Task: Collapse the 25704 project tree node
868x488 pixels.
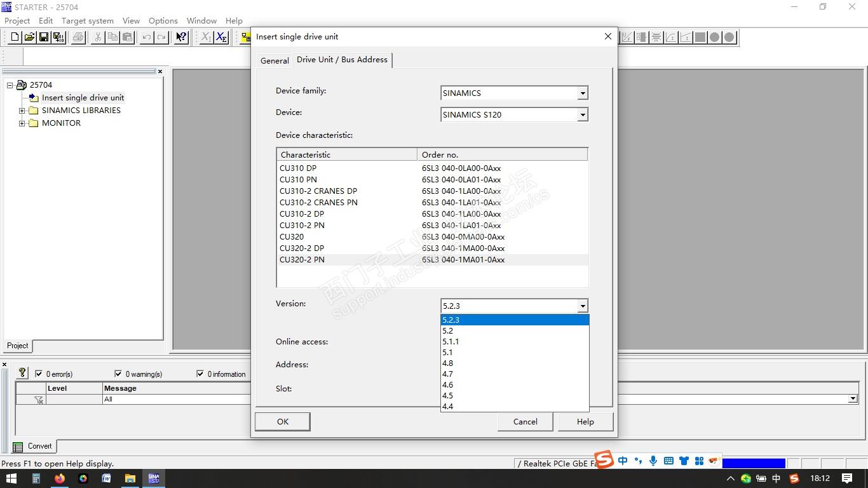Action: (x=10, y=85)
